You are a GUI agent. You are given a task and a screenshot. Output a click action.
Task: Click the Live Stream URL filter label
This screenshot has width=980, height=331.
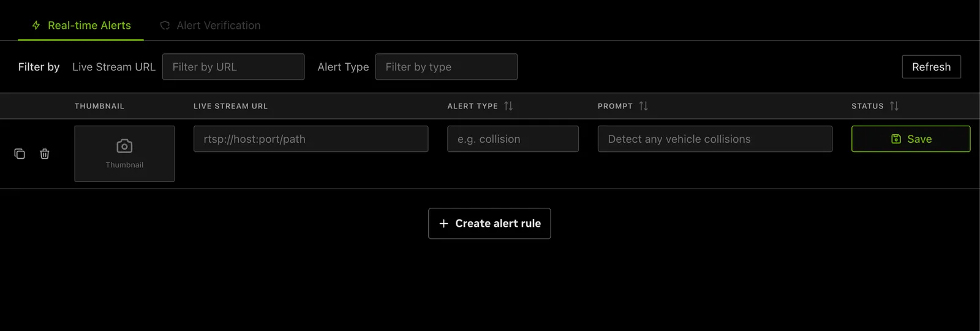[114, 67]
